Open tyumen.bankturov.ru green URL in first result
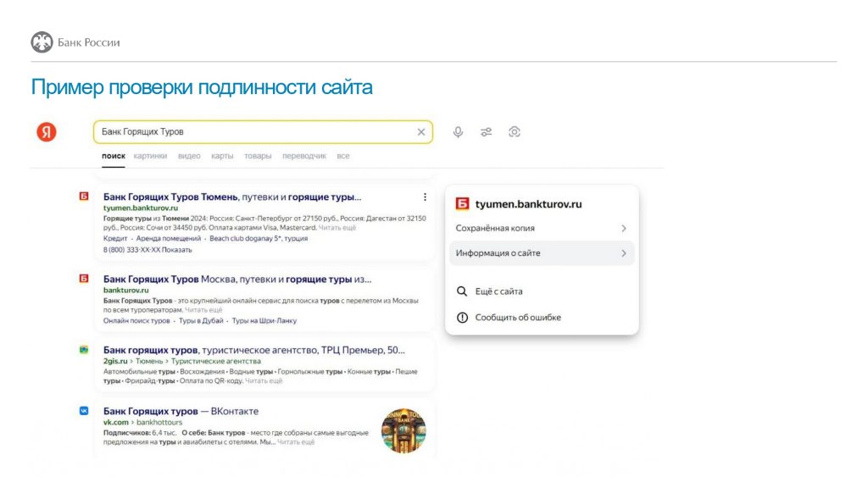868x488 pixels. 141,208
